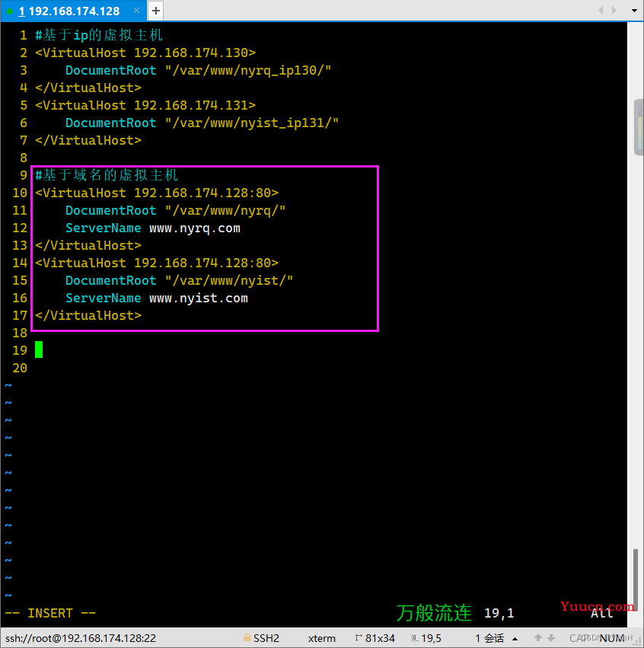Click '</VirtualHost>' closing tag on line 13
Viewport: 644px width, 648px height.
click(88, 245)
